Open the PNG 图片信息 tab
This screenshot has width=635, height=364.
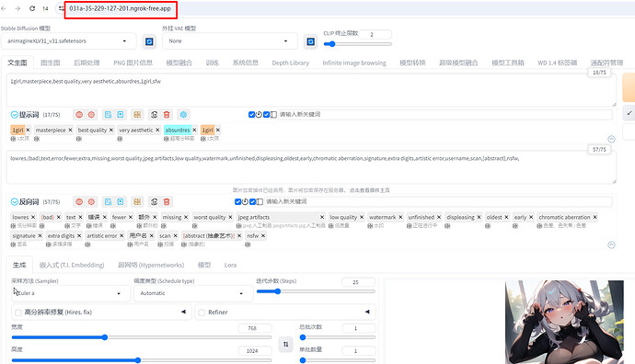pos(133,63)
